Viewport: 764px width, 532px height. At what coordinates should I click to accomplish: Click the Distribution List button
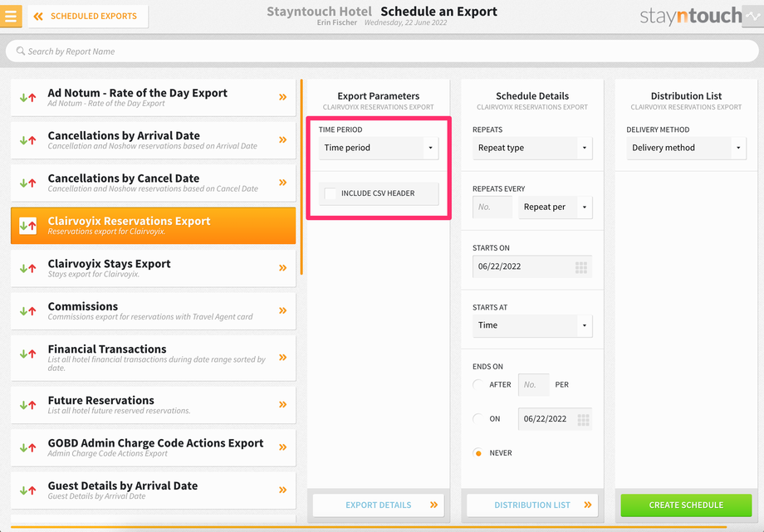(x=532, y=505)
